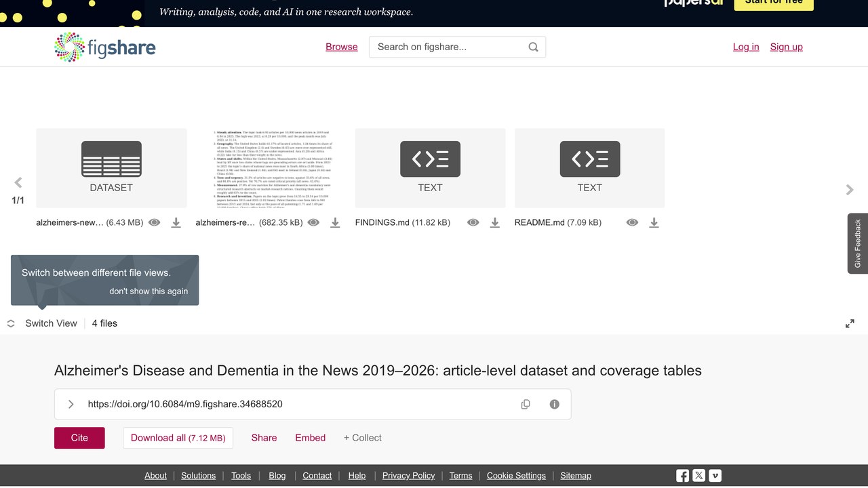Screen dimensions: 868x488
Task: Click + Collect
Action: (x=363, y=438)
